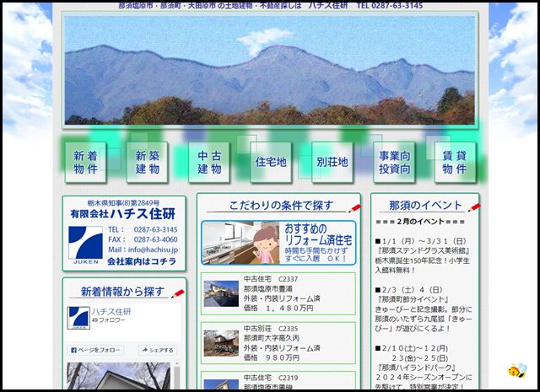Click the bee icon at bottom right
The image size is (540, 392).
517,370
